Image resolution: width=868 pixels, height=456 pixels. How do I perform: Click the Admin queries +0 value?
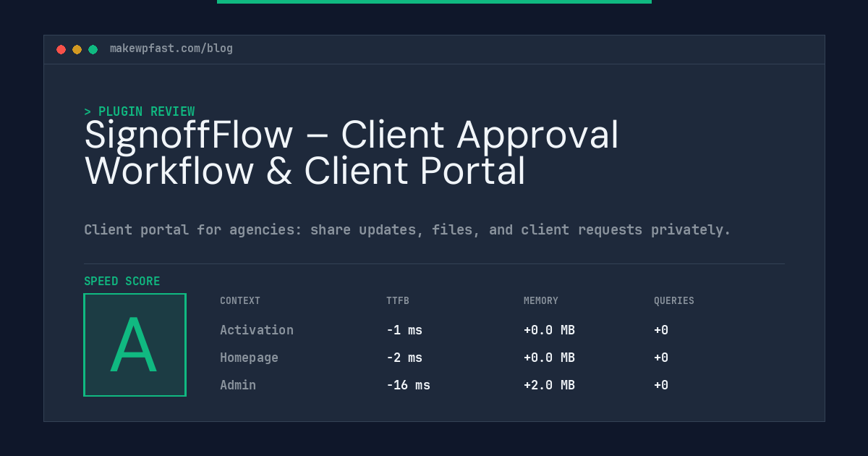tap(661, 385)
